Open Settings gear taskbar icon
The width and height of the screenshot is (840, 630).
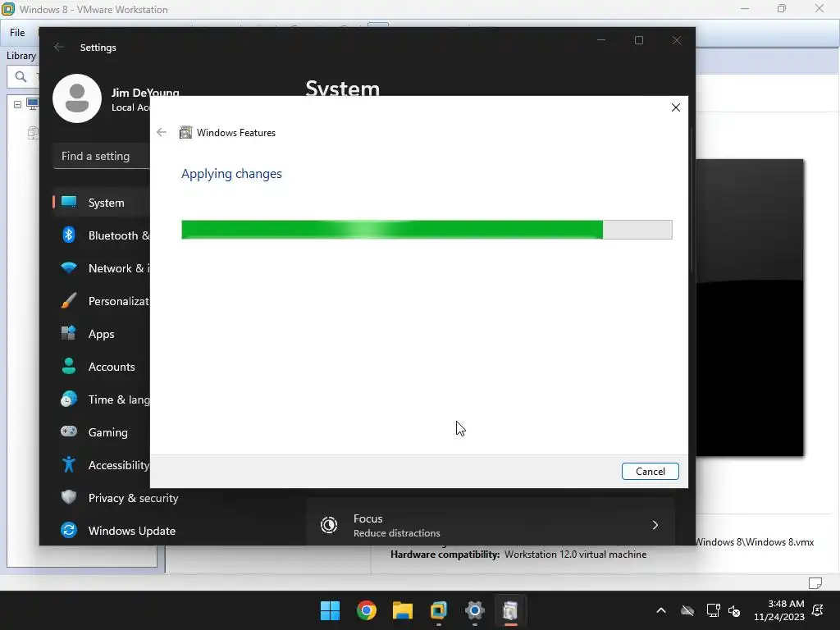(x=475, y=610)
